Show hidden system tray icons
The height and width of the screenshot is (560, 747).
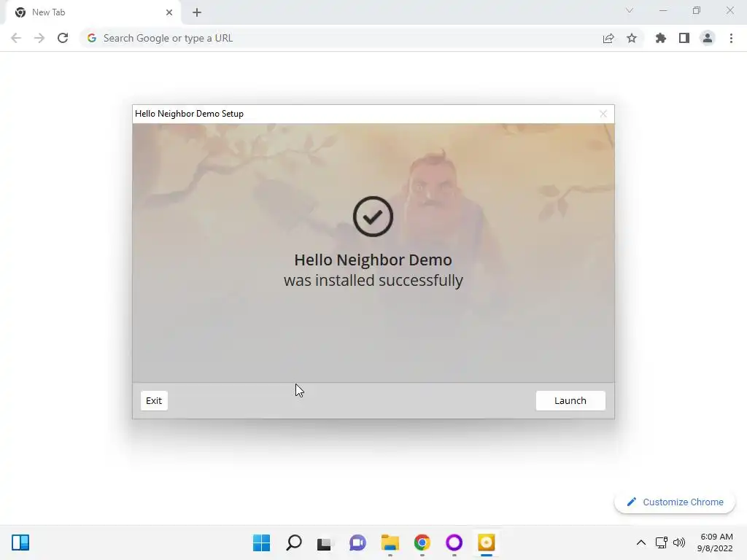641,542
